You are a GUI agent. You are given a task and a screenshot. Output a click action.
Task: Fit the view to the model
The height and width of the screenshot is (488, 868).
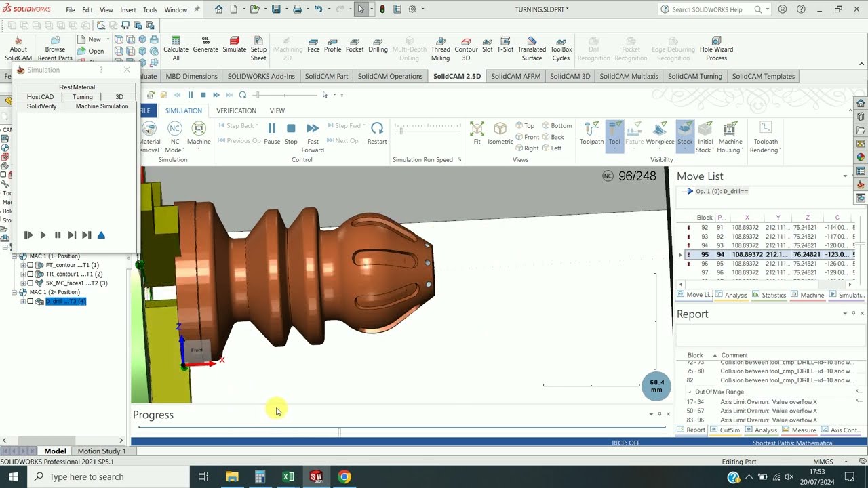tap(477, 134)
